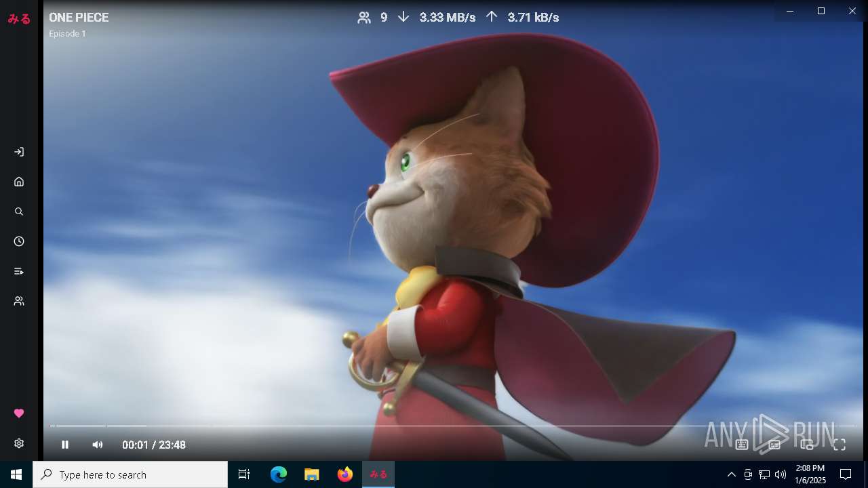
Task: Open airing schedule clock icon
Action: pyautogui.click(x=19, y=241)
